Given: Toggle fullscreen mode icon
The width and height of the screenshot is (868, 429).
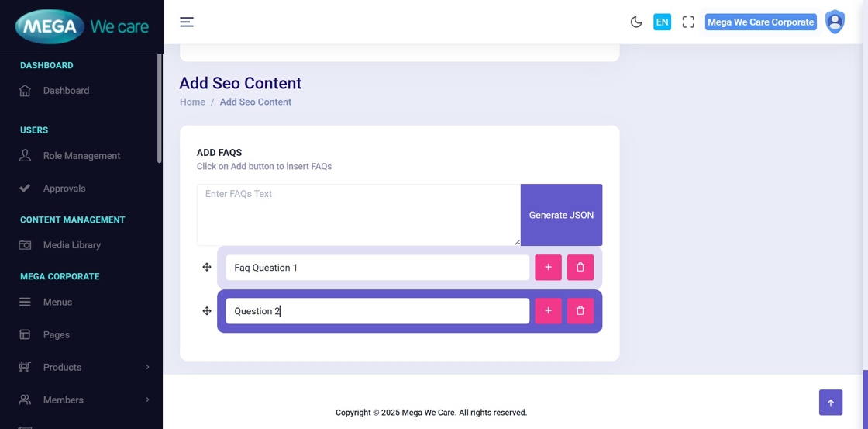Looking at the screenshot, I should 688,22.
